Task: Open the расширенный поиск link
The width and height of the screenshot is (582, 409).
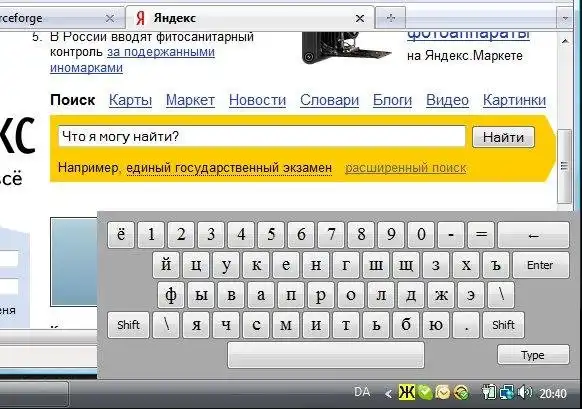Action: click(x=405, y=168)
